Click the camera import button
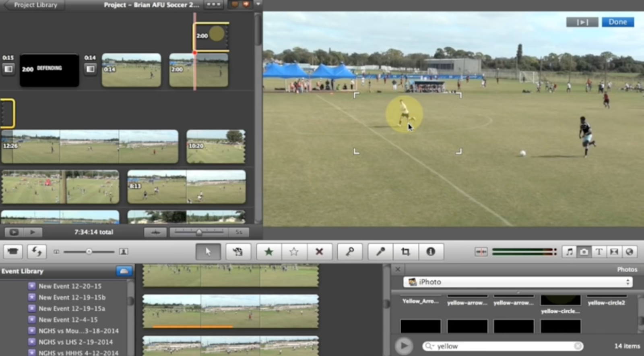 click(13, 252)
